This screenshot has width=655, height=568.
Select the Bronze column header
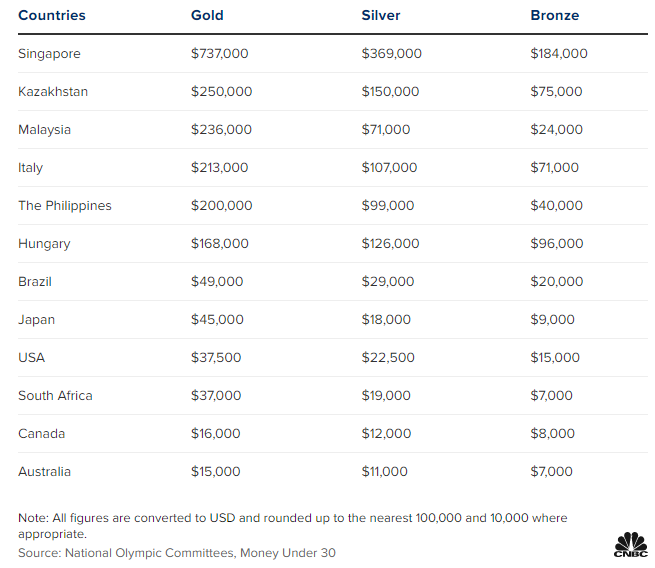click(554, 16)
